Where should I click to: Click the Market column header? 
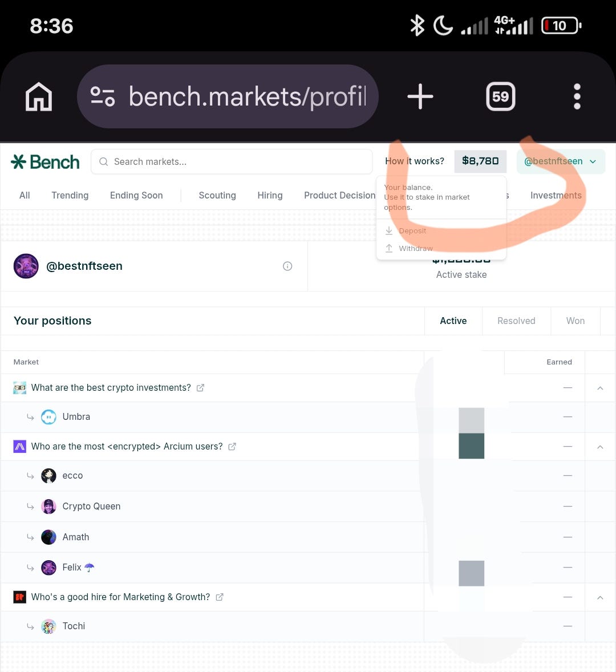(x=26, y=362)
